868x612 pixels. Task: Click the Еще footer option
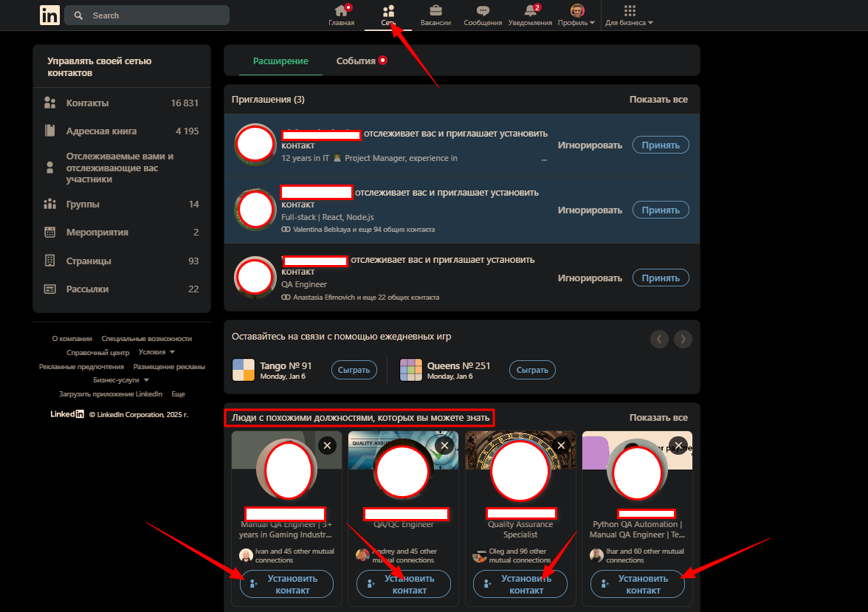point(179,393)
